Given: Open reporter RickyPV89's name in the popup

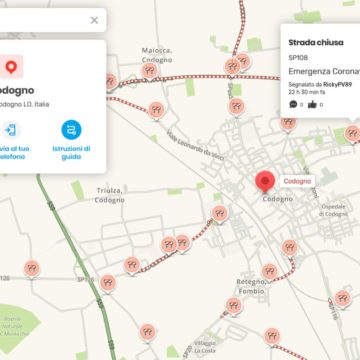Looking at the screenshot, I should 337,85.
